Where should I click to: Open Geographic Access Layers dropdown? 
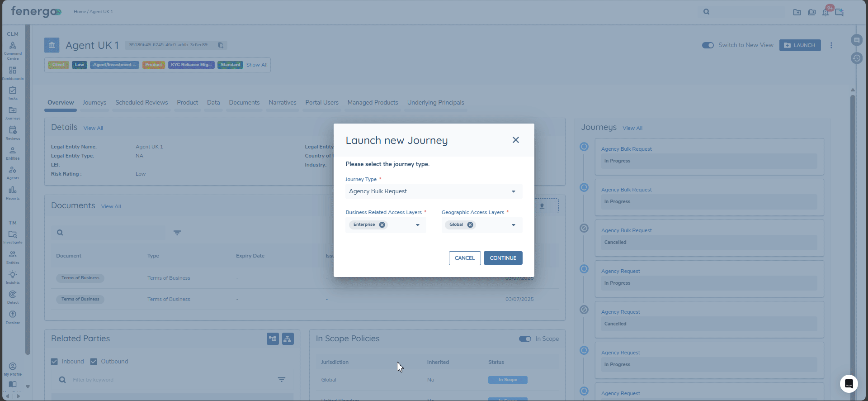pyautogui.click(x=513, y=225)
